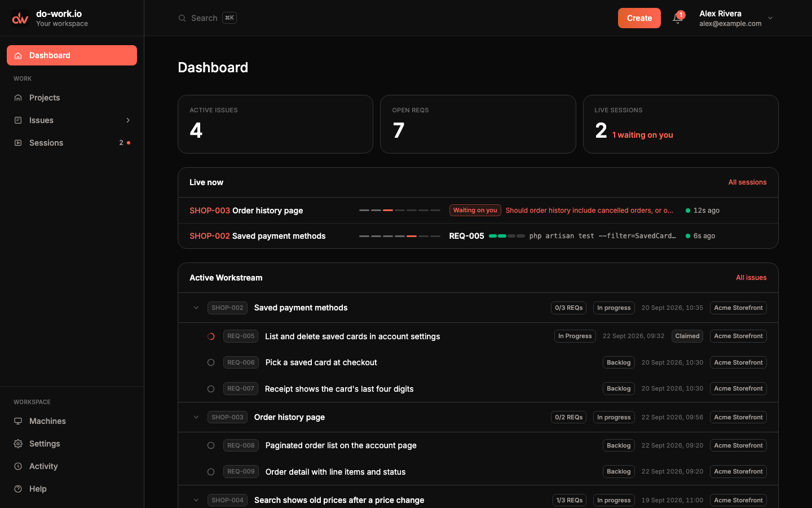Image resolution: width=812 pixels, height=508 pixels.
Task: Open the Alex Rivera account dropdown
Action: (736, 18)
